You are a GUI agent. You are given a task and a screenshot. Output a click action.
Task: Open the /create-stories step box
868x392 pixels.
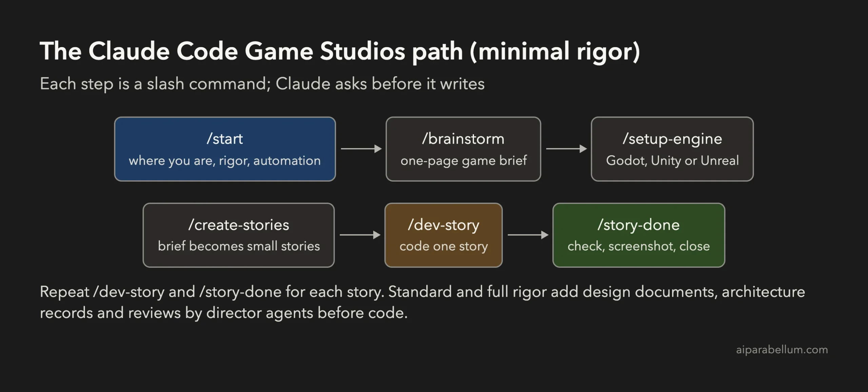[239, 235]
